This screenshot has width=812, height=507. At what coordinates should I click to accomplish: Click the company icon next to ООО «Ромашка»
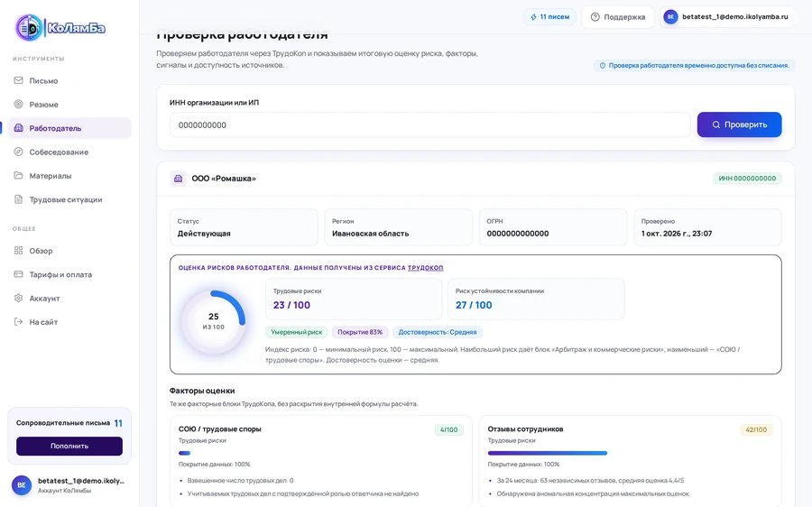(x=178, y=179)
